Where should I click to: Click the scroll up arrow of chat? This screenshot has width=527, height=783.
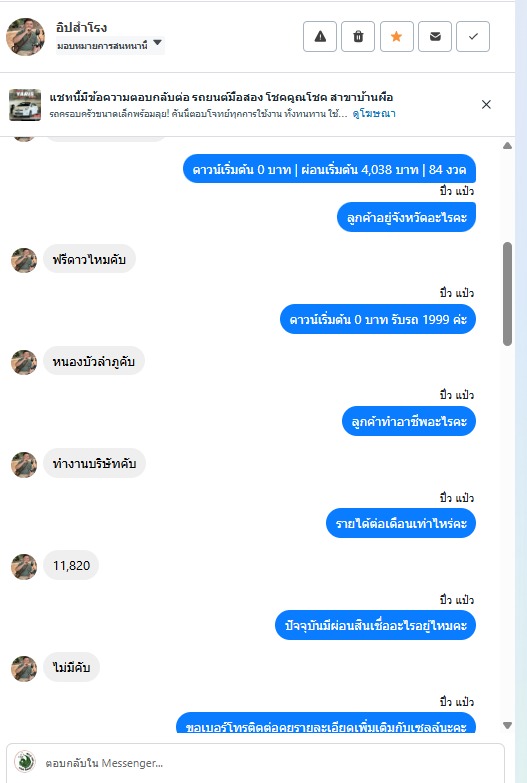coord(508,146)
